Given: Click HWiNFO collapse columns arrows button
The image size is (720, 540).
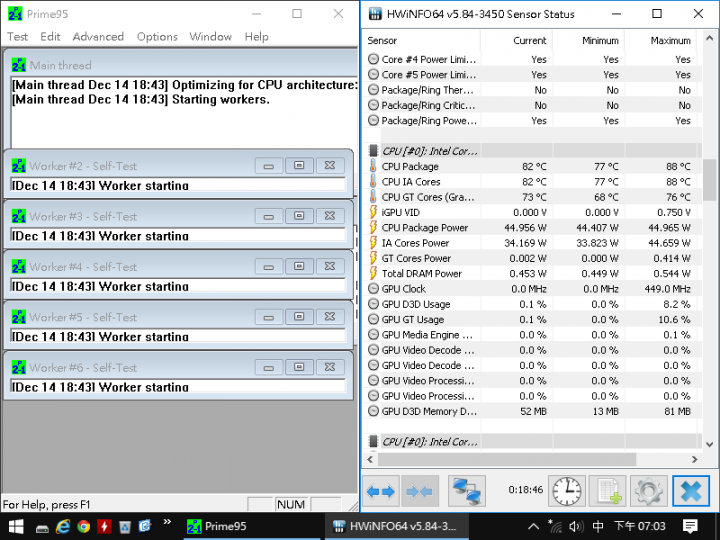Looking at the screenshot, I should pyautogui.click(x=420, y=491).
